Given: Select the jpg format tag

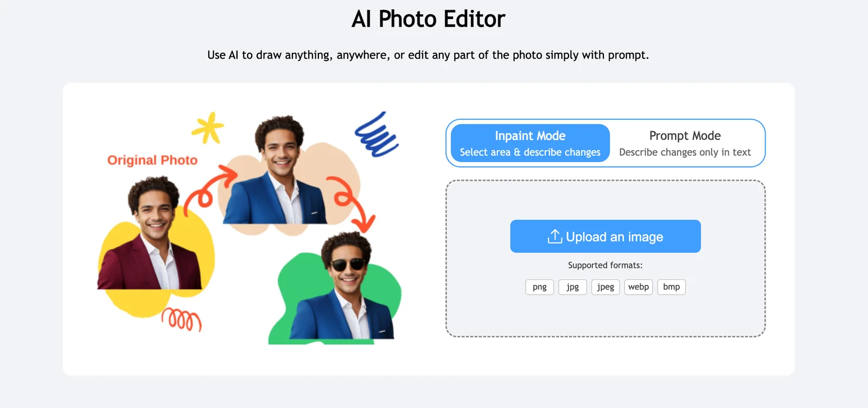Looking at the screenshot, I should pos(572,287).
